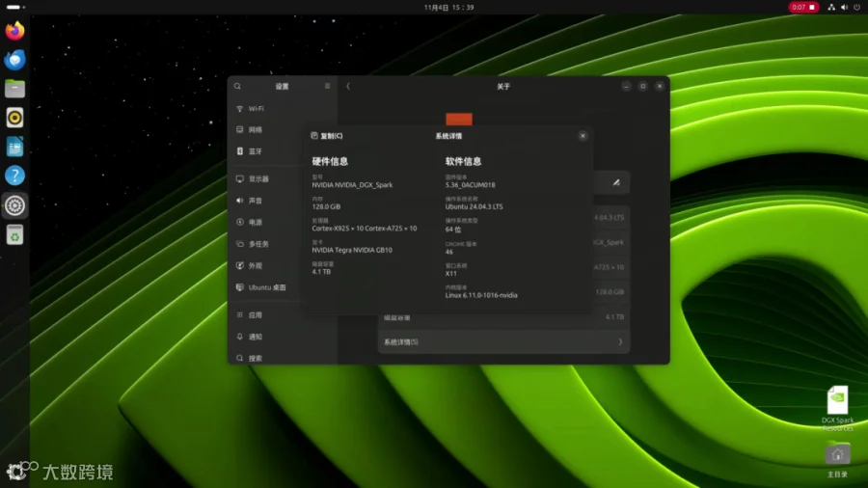Minimize the Settings window
This screenshot has width=868, height=488.
coord(626,86)
